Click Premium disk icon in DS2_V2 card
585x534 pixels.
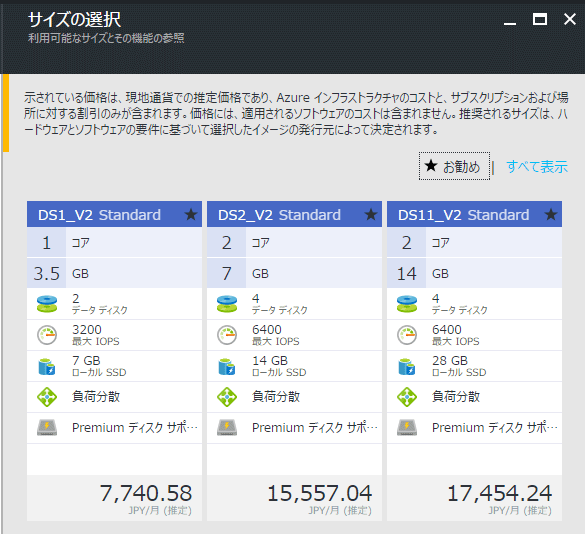[x=227, y=428]
